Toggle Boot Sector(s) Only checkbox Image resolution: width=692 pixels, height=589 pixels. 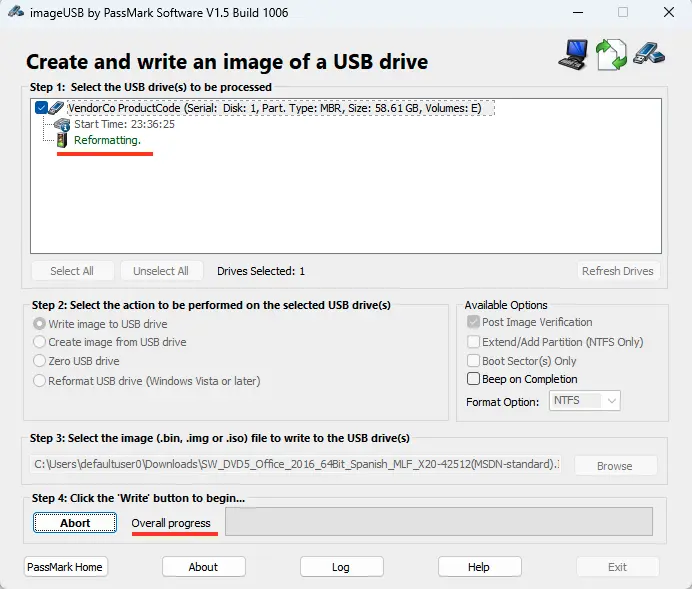(x=473, y=361)
